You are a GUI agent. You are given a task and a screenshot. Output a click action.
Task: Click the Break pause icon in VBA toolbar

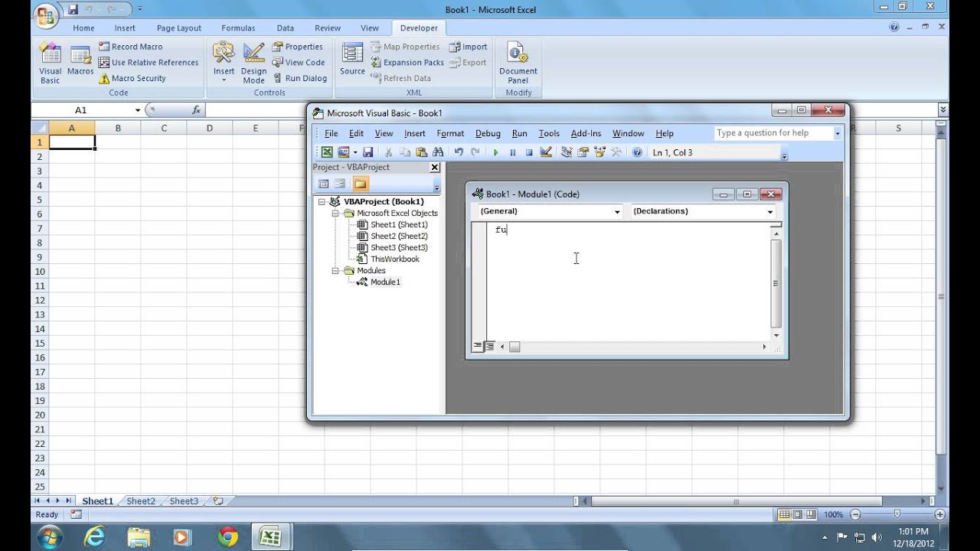tap(512, 152)
